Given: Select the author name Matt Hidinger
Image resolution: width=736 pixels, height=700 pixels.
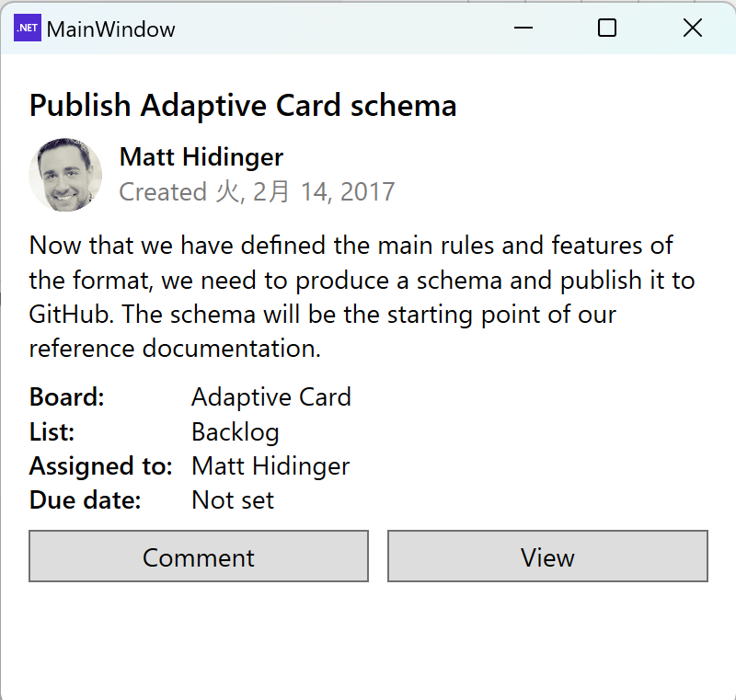Looking at the screenshot, I should click(201, 156).
